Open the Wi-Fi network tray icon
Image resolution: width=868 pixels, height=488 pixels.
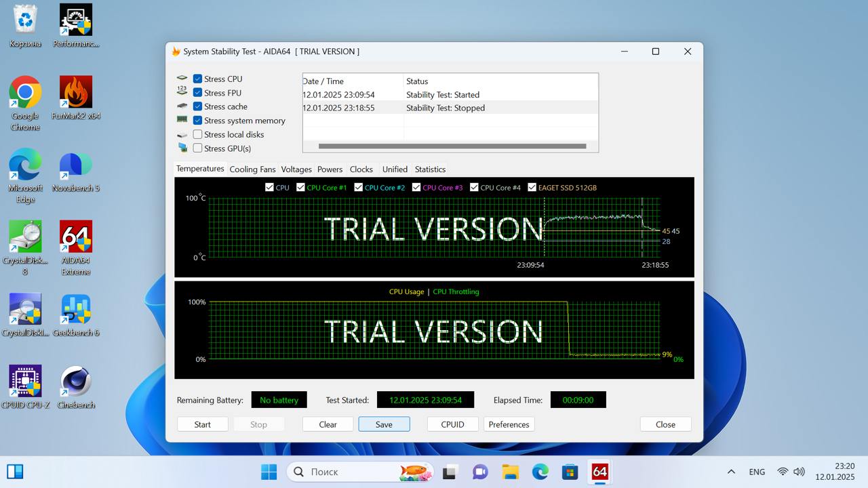[783, 472]
